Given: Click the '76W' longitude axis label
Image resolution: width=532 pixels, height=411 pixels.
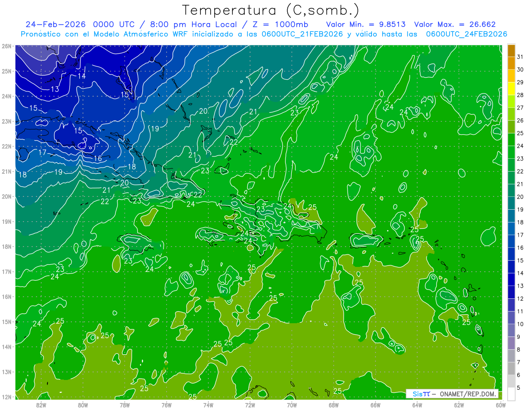Looking at the screenshot, I should tap(166, 404).
